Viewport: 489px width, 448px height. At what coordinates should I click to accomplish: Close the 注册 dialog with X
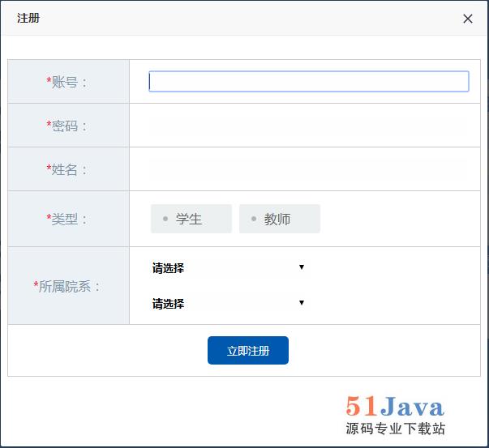(467, 19)
